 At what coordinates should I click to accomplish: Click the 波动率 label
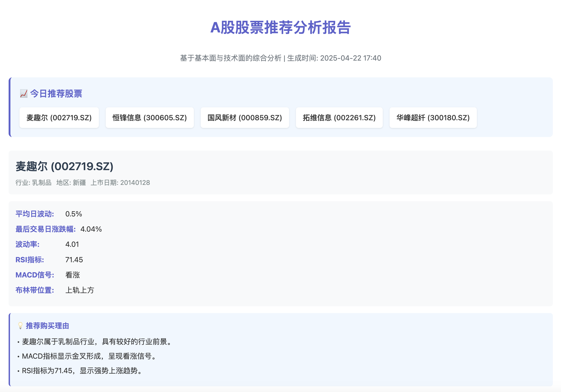pyautogui.click(x=27, y=244)
